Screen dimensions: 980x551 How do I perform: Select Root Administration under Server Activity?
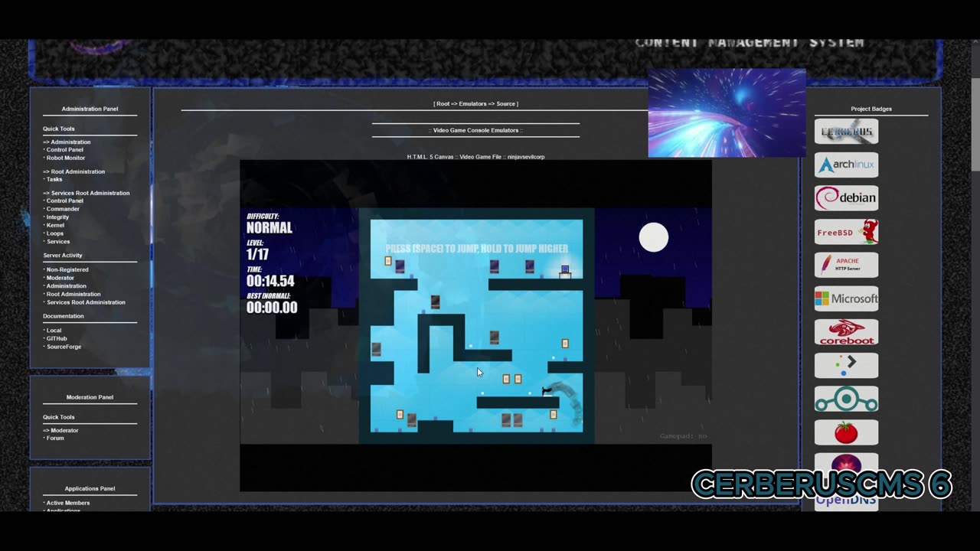[x=73, y=294]
